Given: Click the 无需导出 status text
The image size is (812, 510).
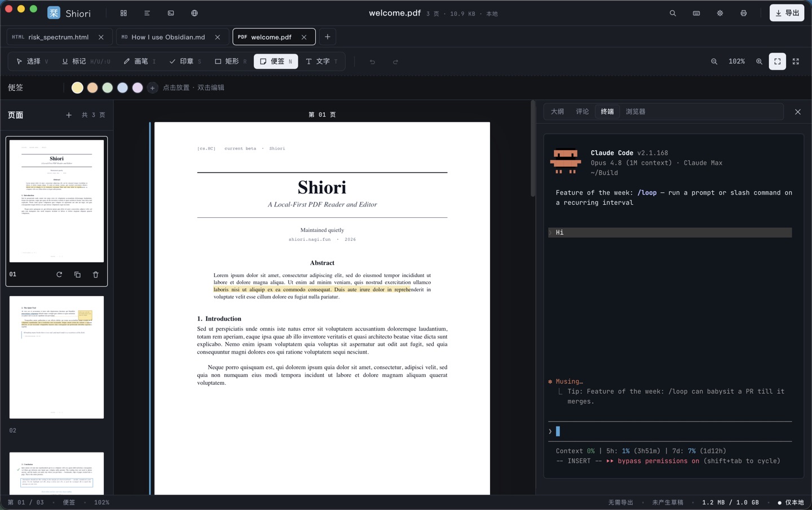Looking at the screenshot, I should coord(620,503).
